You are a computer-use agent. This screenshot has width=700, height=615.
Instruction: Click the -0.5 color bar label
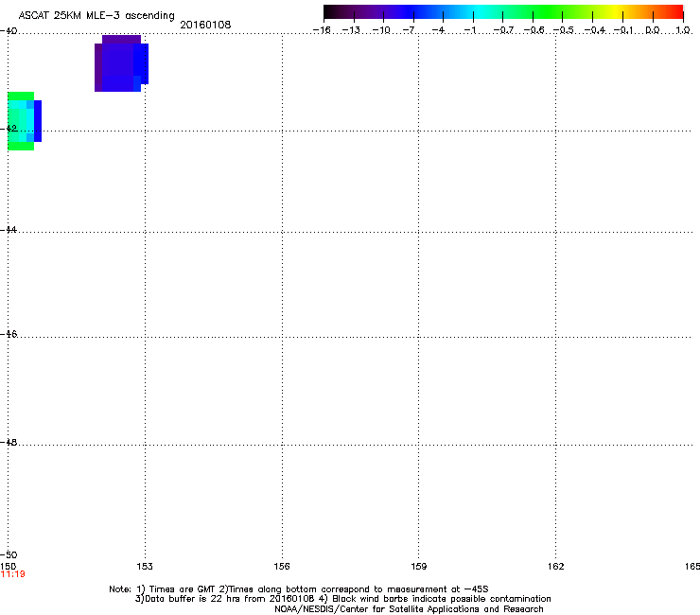pos(563,30)
